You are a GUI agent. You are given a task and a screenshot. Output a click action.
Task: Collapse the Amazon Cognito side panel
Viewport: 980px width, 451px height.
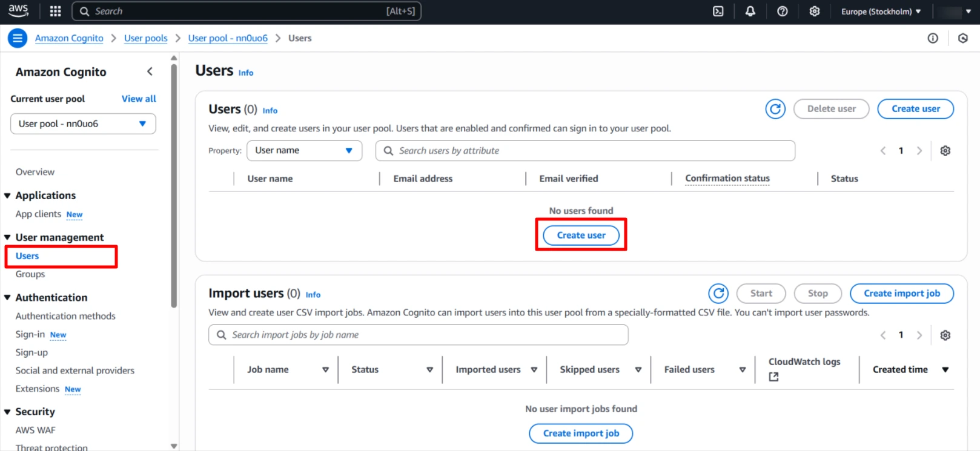click(150, 71)
